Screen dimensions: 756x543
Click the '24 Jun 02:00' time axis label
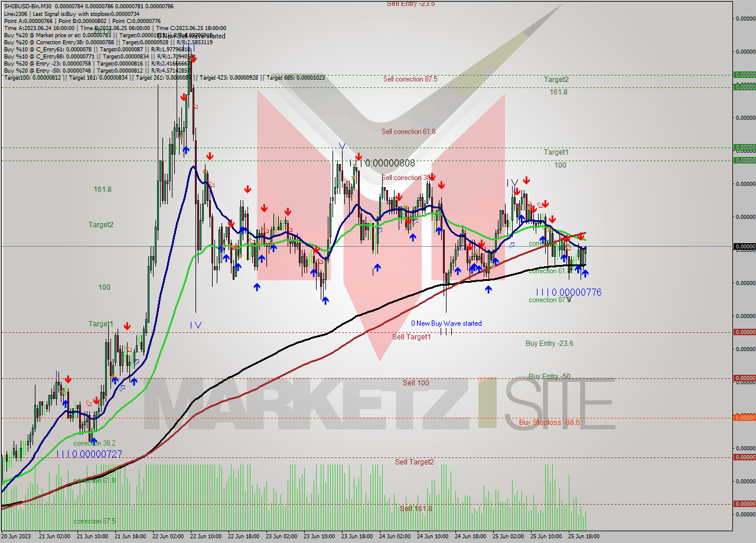tap(396, 537)
